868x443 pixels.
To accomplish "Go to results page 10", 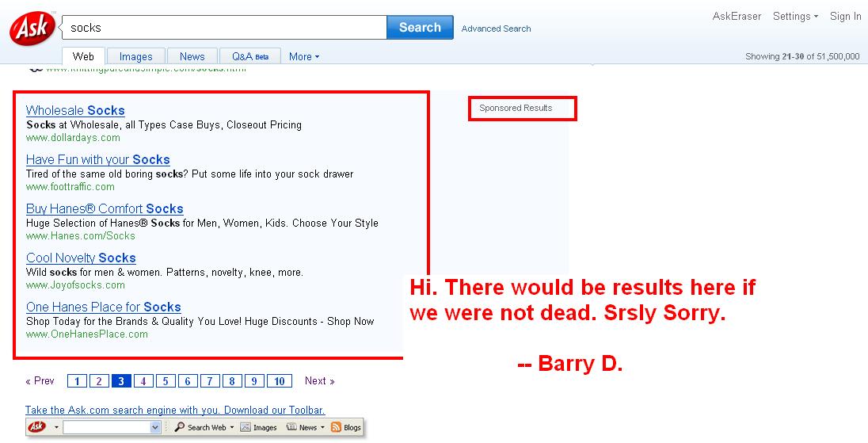I will (x=280, y=381).
